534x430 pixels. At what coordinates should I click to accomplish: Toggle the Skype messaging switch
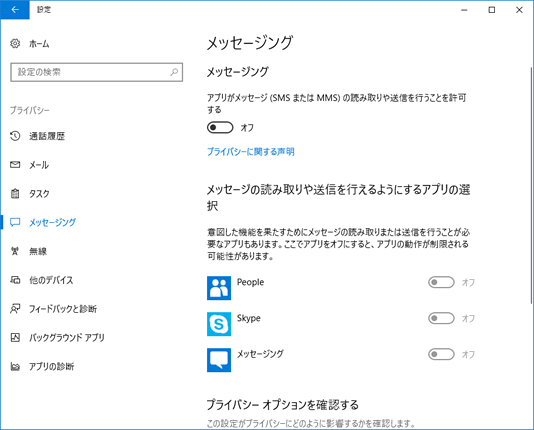pos(441,318)
